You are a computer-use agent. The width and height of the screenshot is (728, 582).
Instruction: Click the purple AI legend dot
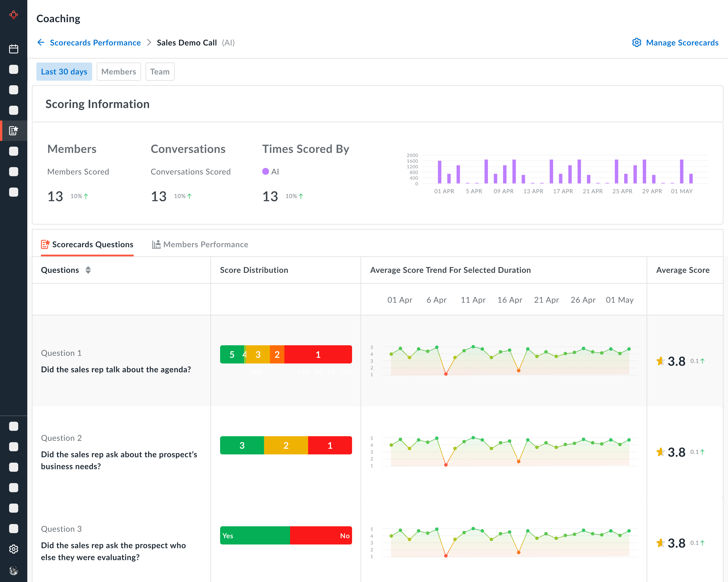[x=265, y=171]
